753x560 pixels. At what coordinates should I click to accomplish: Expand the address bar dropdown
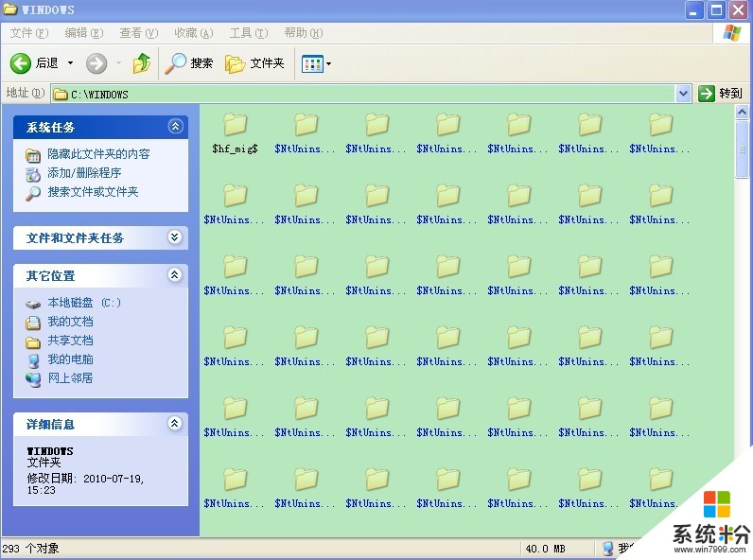683,94
